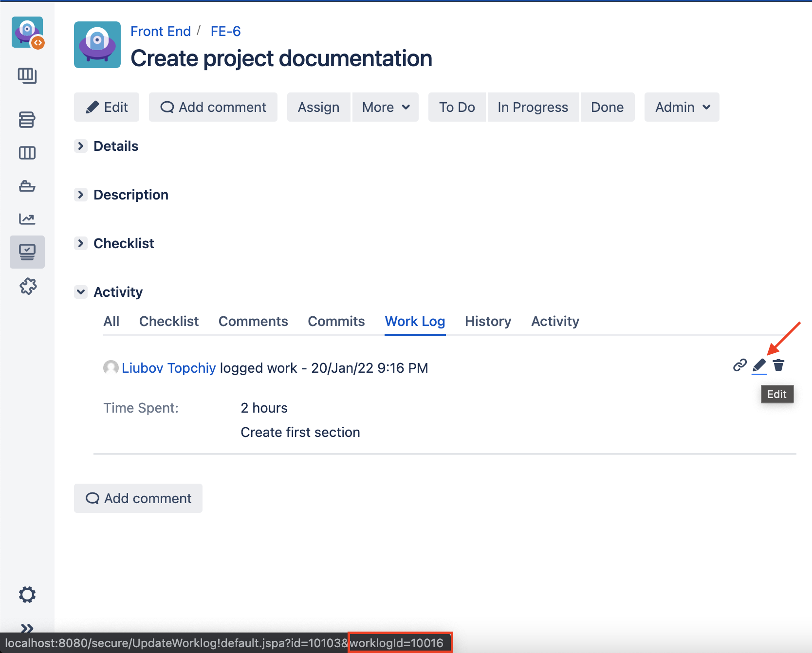Switch to the Comments tab

[x=253, y=321]
